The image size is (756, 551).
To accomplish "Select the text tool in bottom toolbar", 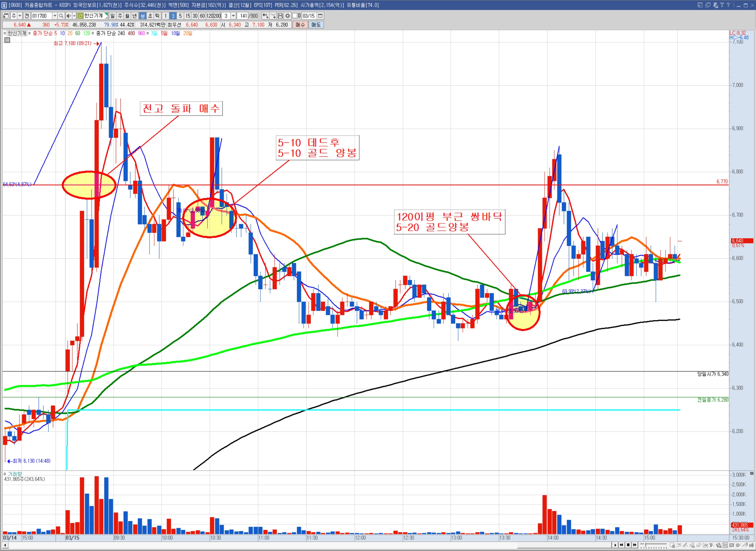I will (711, 545).
